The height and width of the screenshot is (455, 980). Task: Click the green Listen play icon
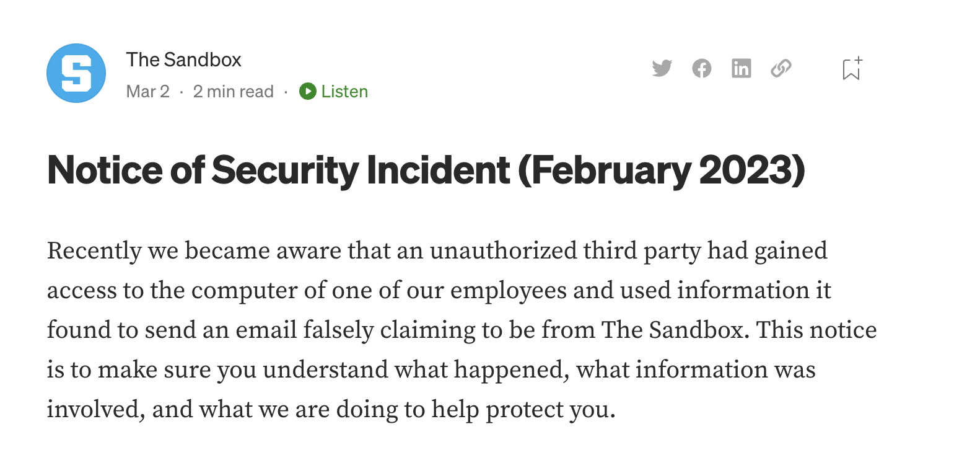[308, 91]
